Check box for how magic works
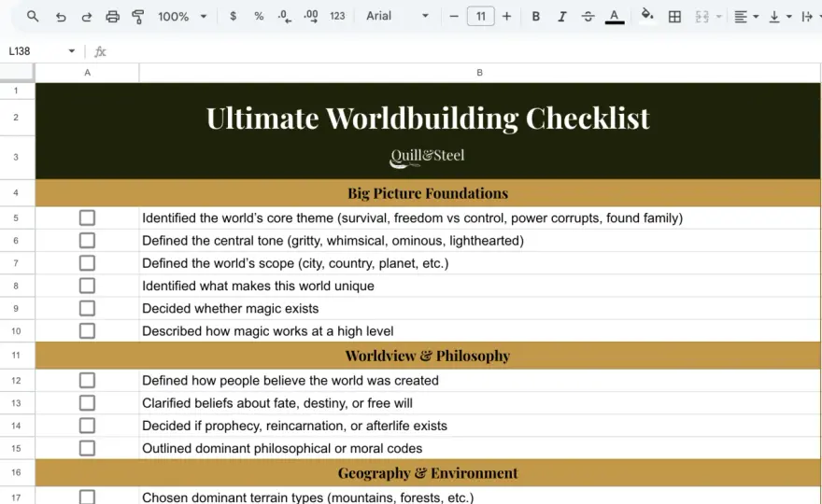Screen dimensions: 822x504 [87, 330]
